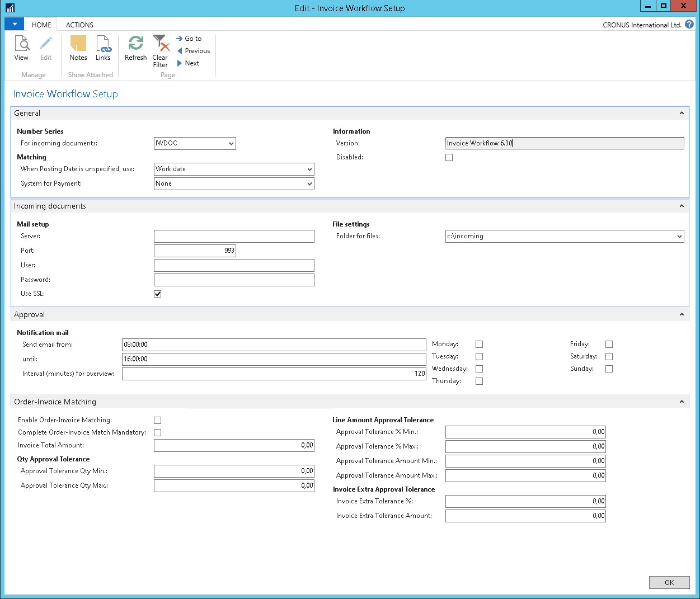Click the application icon in title bar

[10, 8]
